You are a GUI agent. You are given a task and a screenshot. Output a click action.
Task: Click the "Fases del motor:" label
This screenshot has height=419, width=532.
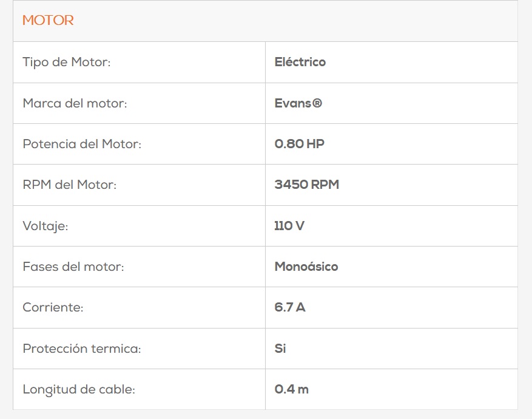[73, 267]
